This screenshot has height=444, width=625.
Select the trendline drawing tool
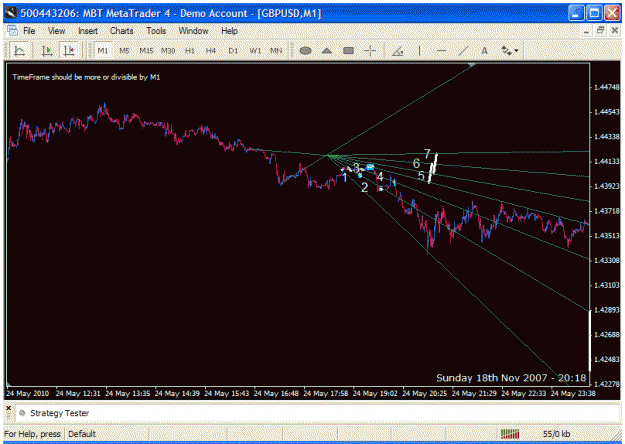coord(463,51)
